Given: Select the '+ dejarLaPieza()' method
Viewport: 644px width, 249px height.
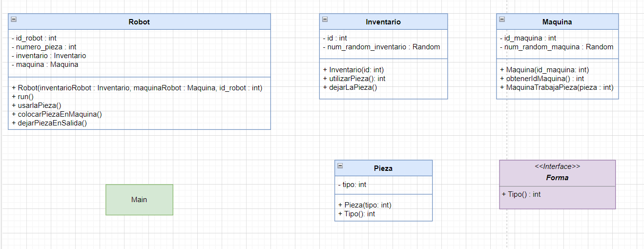Looking at the screenshot, I should (x=350, y=87).
